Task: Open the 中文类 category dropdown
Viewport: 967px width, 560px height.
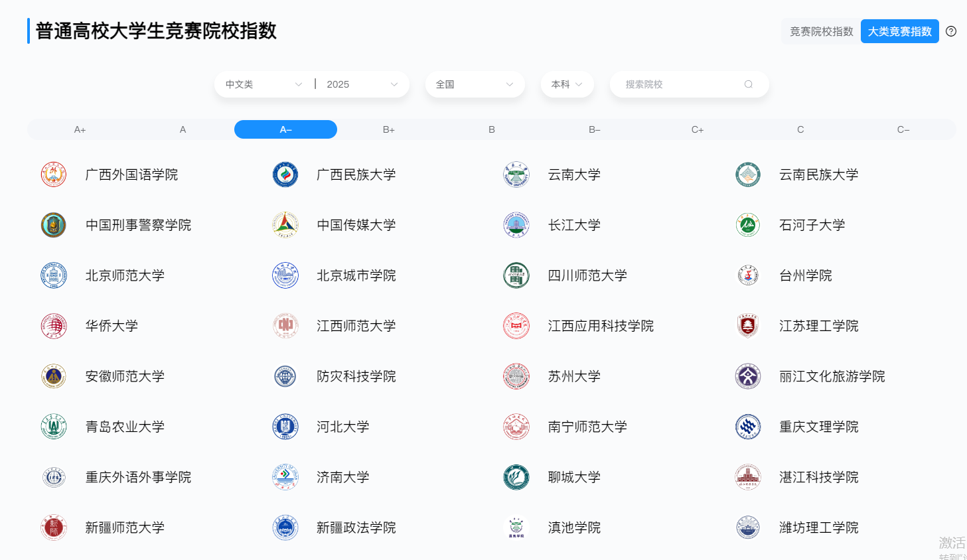Action: pyautogui.click(x=263, y=84)
